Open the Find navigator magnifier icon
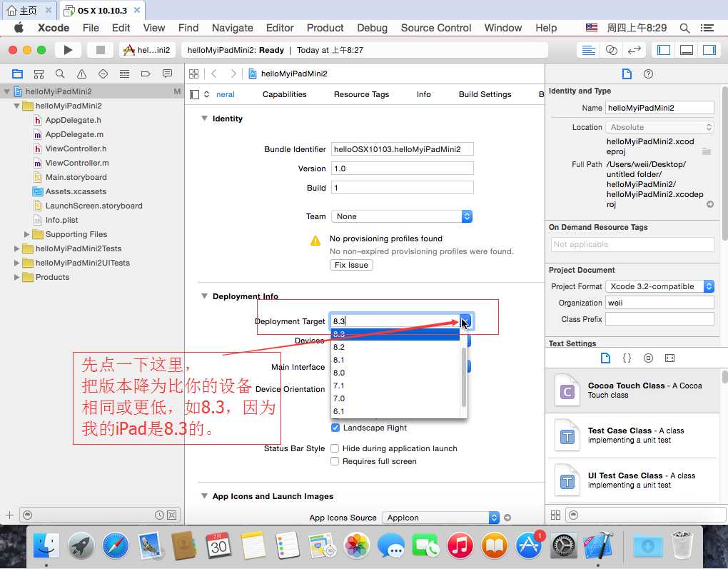 click(60, 74)
